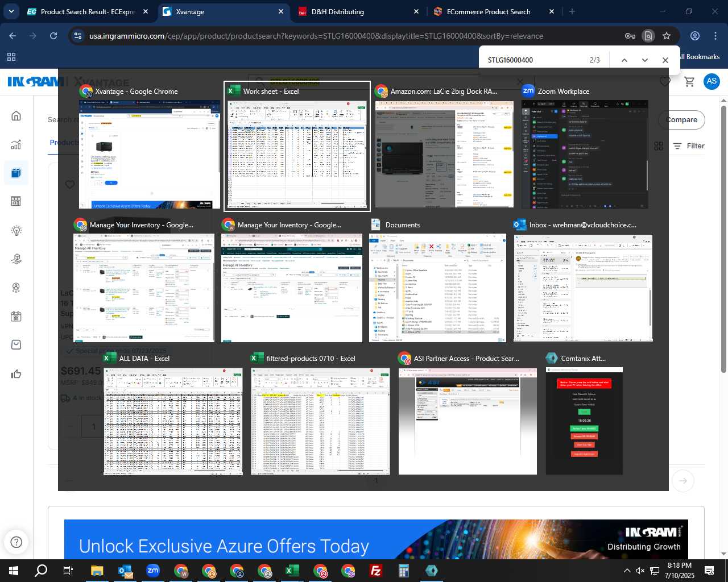Open the Chrome three-dot menu

[x=715, y=36]
